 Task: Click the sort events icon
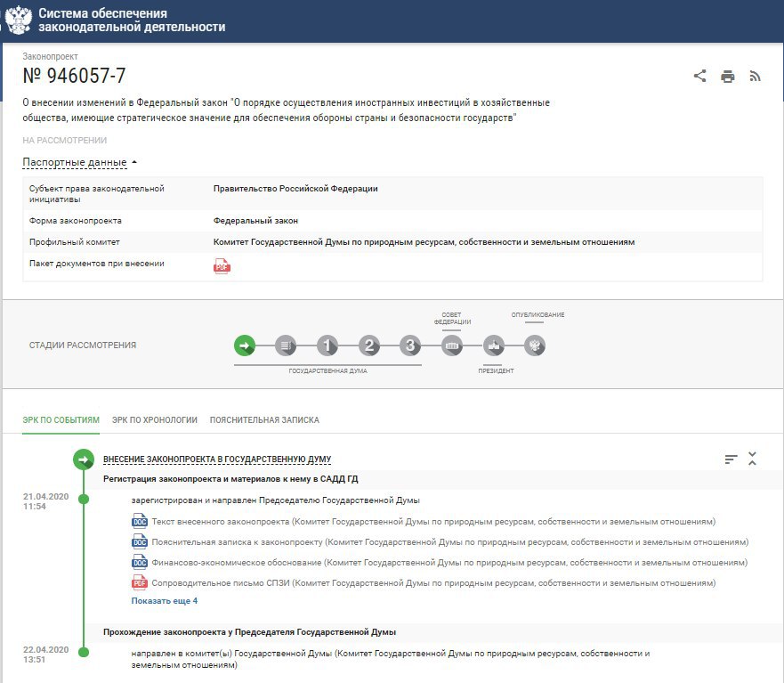click(731, 459)
